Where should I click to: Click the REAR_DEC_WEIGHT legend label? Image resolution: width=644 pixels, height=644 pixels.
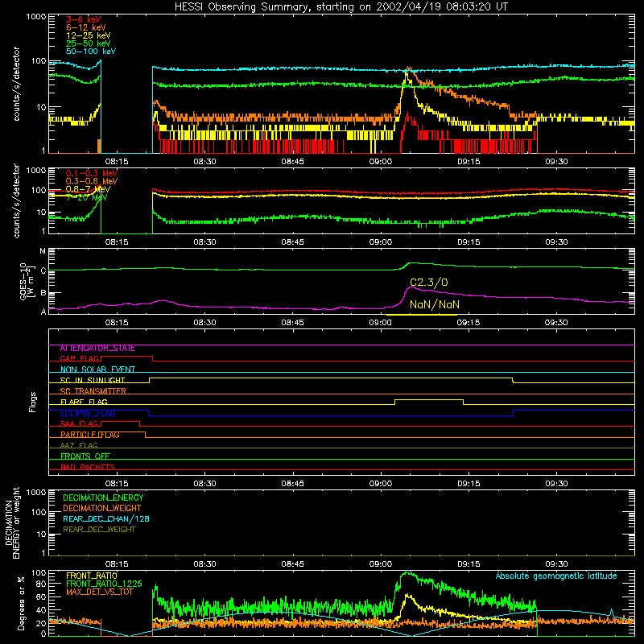99,530
